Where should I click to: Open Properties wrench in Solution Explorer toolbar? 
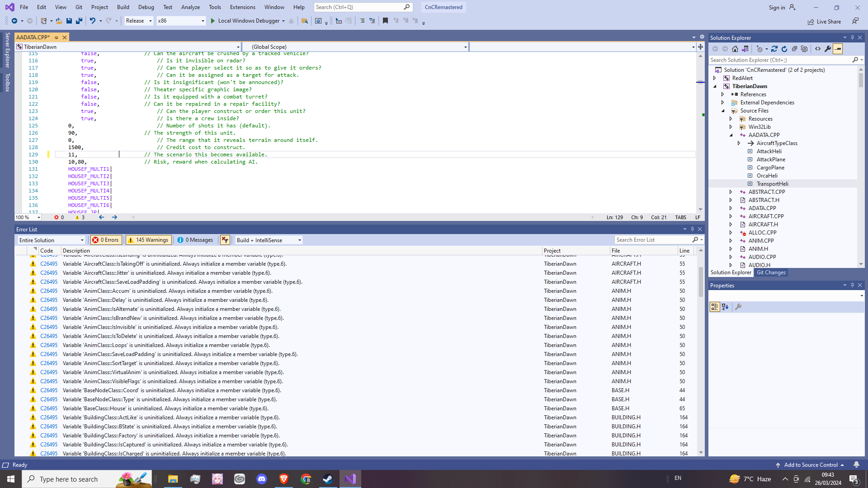point(828,49)
